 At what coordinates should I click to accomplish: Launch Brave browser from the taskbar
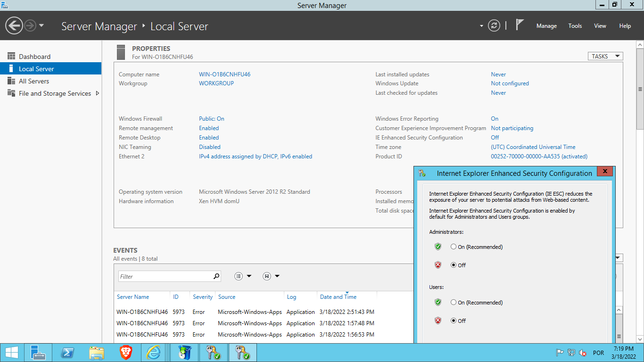coord(125,353)
